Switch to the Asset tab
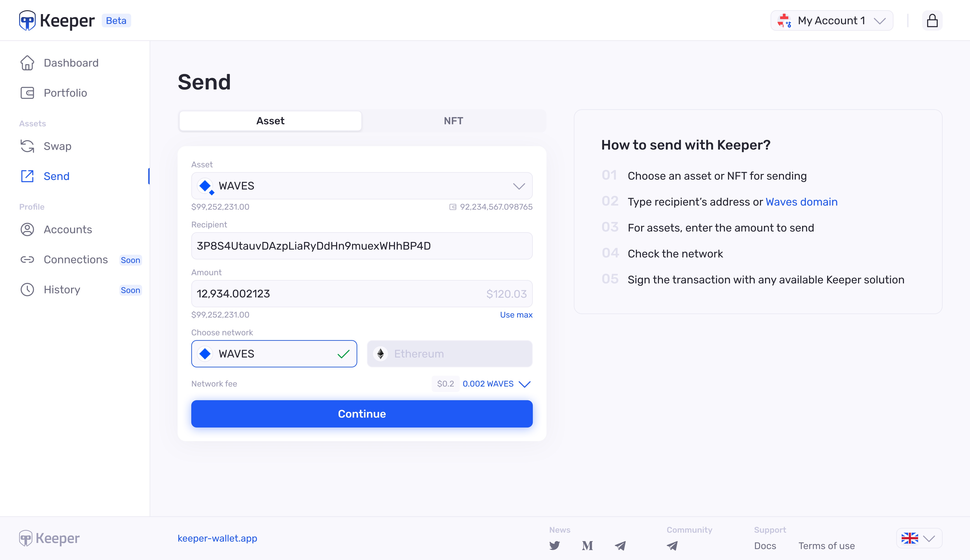 click(270, 121)
